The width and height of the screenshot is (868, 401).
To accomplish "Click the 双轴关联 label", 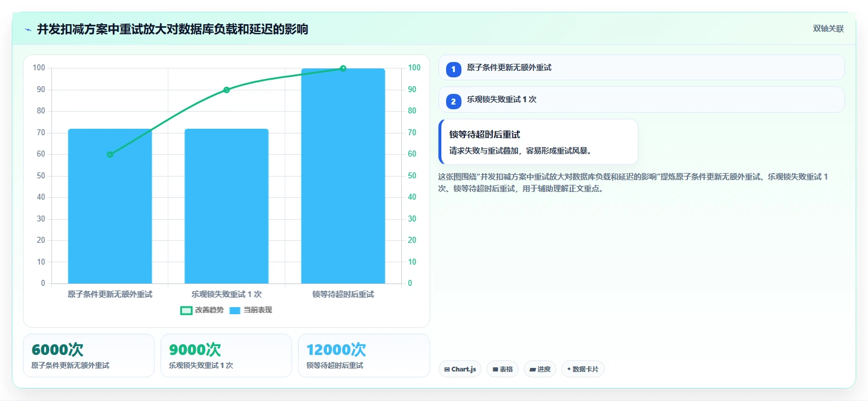I will 828,29.
